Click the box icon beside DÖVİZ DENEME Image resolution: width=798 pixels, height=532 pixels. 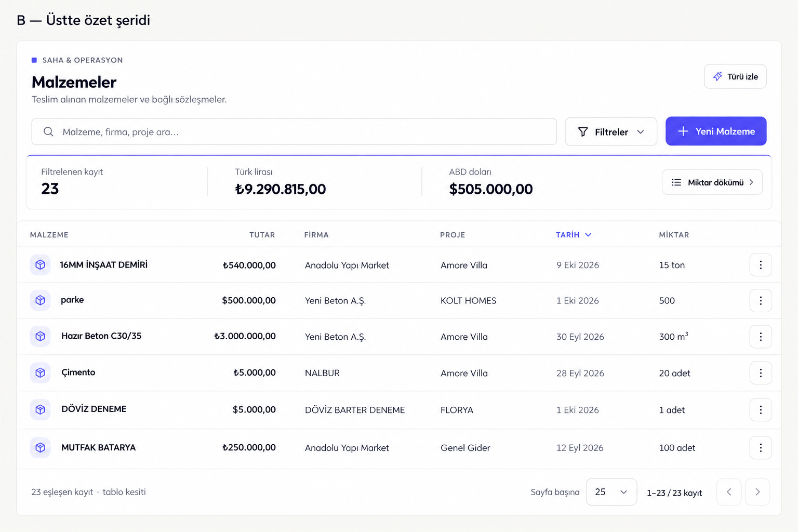point(40,409)
